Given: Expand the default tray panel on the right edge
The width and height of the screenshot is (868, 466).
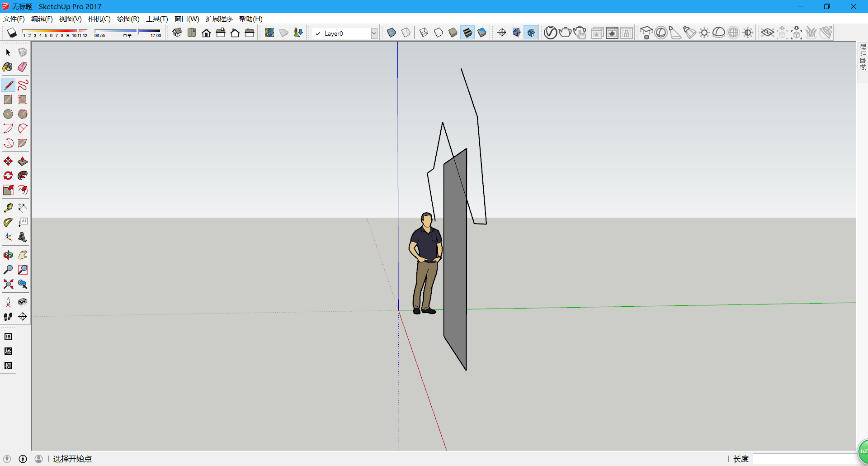Looking at the screenshot, I should click(x=863, y=57).
